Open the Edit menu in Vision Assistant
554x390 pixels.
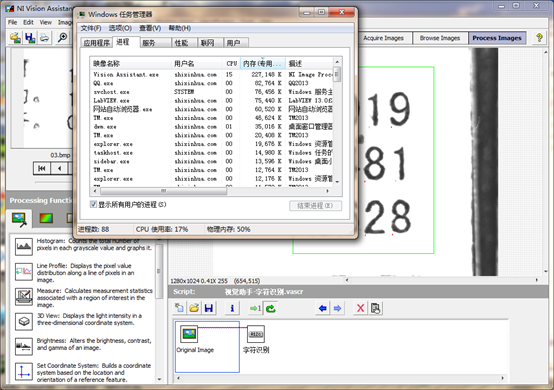coord(28,22)
